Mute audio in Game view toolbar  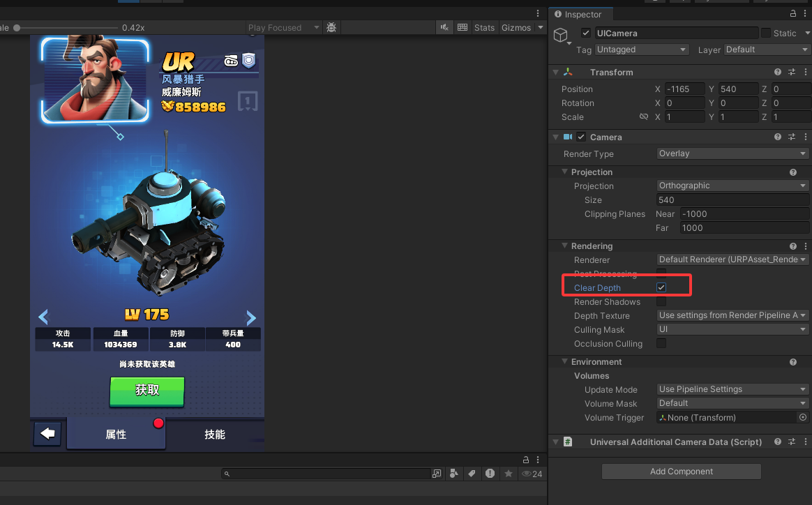444,27
